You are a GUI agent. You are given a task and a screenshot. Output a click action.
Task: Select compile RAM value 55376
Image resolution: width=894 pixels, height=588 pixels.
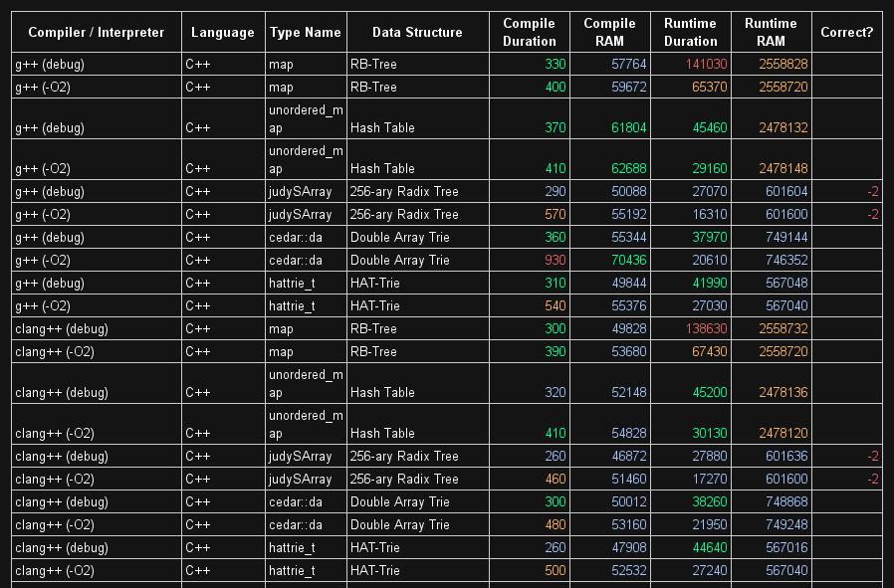629,305
